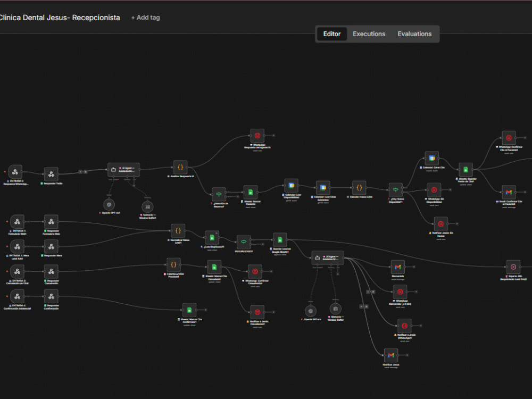This screenshot has width=532, height=399.
Task: Select WhatsApp: Confirmar Cancelación node
Action: coord(255,271)
